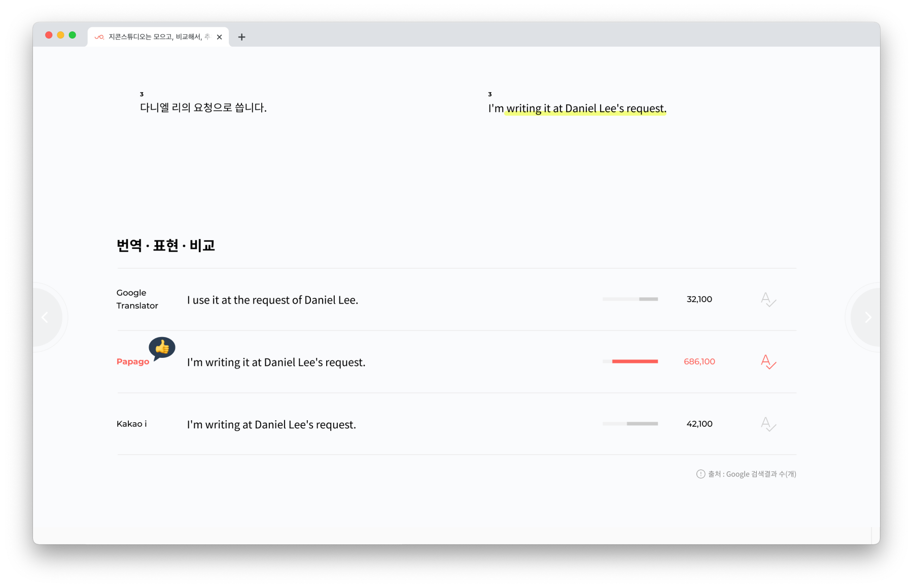Click the grammar check icon for Kakao i

pos(768,424)
